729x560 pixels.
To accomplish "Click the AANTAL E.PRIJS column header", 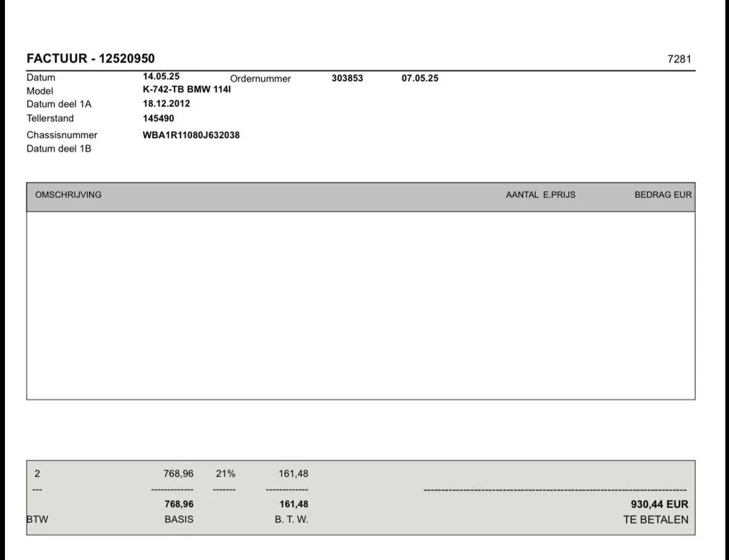I will [540, 195].
